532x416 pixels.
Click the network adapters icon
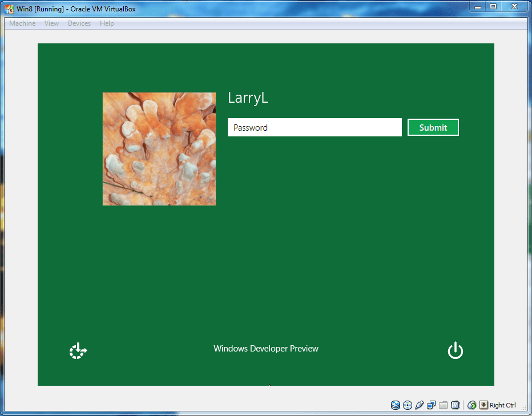point(431,405)
